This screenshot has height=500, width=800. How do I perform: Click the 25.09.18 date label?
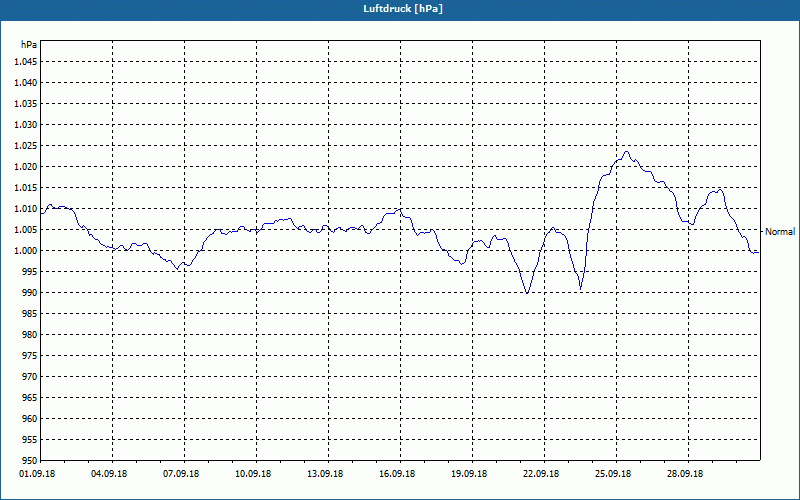coord(613,473)
